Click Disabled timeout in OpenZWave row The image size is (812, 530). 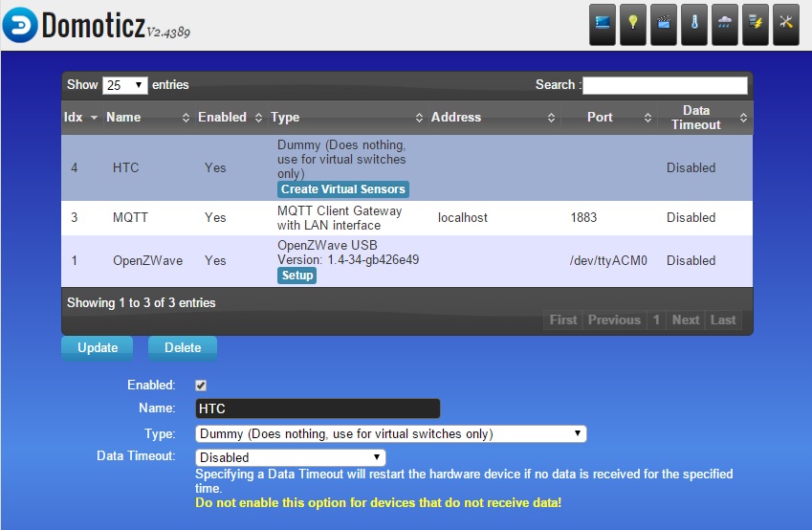691,260
